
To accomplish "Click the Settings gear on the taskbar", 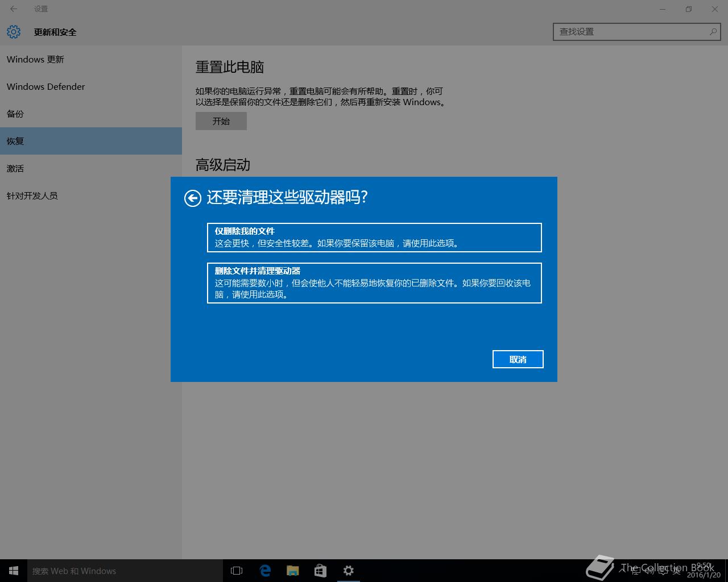I will [349, 571].
